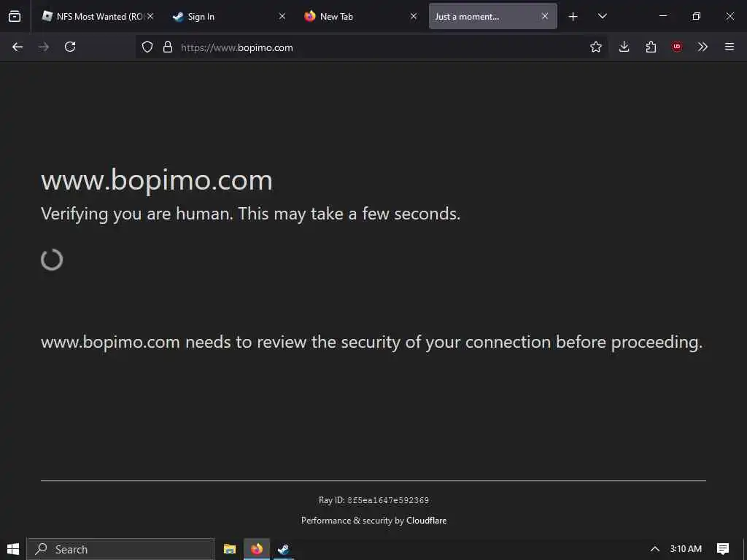Open the 3:10 AM clock flyout
Image resolution: width=747 pixels, height=560 pixels.
pyautogui.click(x=686, y=549)
